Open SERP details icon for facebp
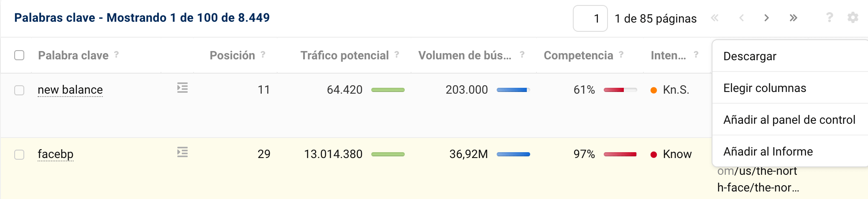The width and height of the screenshot is (868, 199). 182,152
